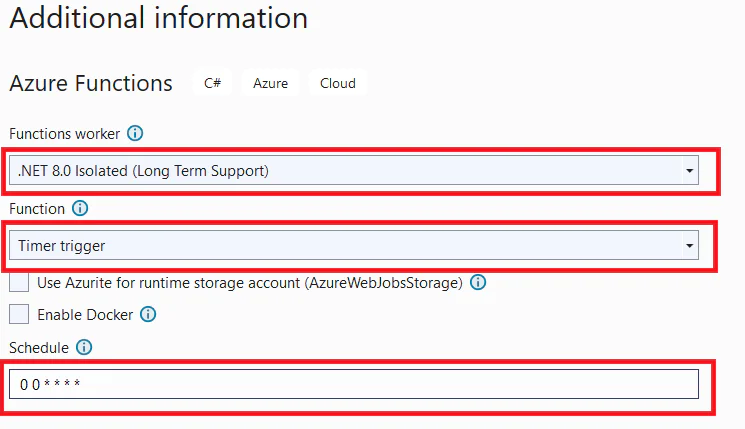Image resolution: width=745 pixels, height=429 pixels.
Task: Click the C# tag
Action: coord(212,83)
